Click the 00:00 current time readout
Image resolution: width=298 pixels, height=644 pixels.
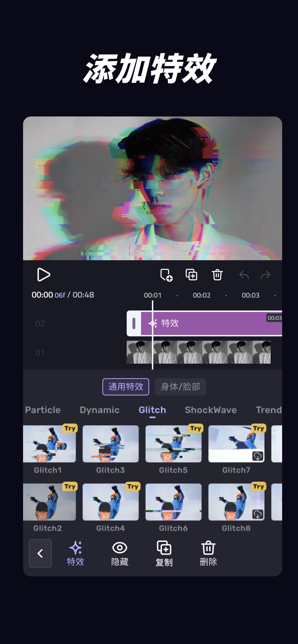tap(42, 295)
